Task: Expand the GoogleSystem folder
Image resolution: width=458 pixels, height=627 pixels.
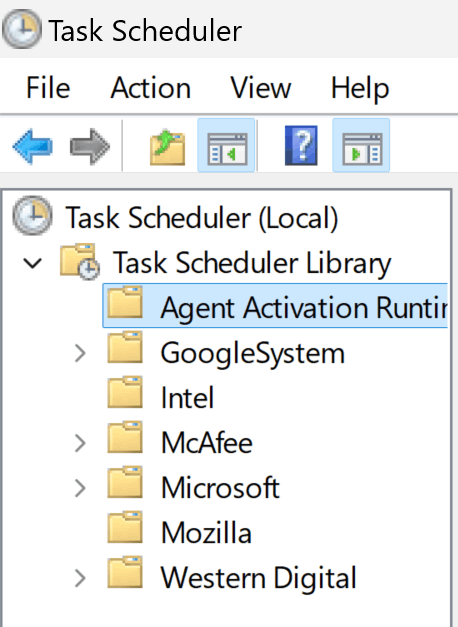Action: click(80, 353)
